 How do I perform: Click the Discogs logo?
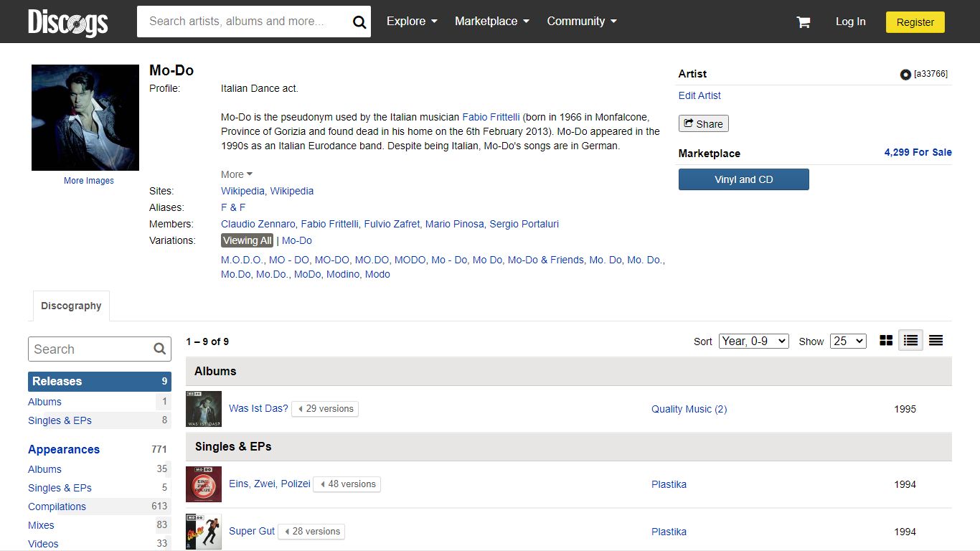coord(68,22)
